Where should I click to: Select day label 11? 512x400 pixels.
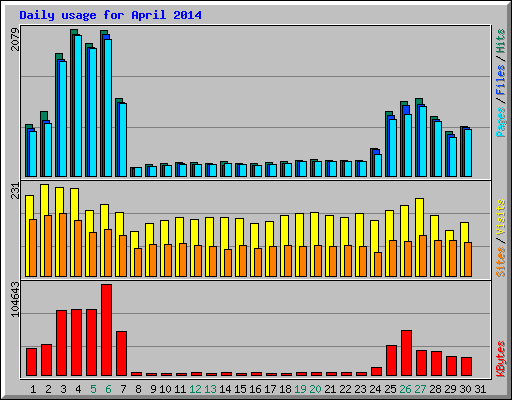(180, 389)
